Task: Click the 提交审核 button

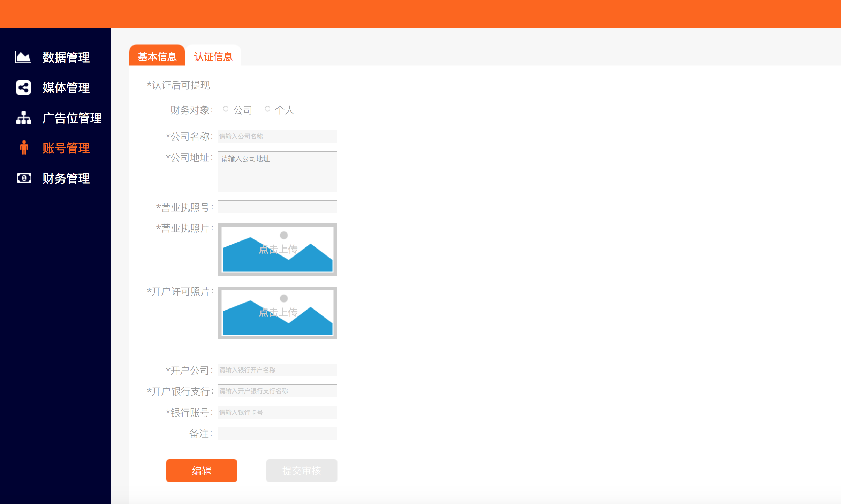Action: [302, 471]
